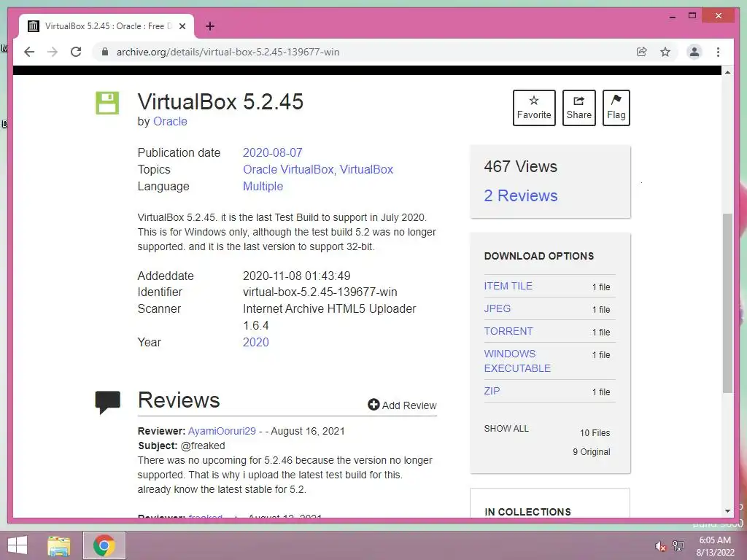Image resolution: width=747 pixels, height=560 pixels.
Task: Open reviewer AyamiOoruri29 profile
Action: click(x=222, y=432)
